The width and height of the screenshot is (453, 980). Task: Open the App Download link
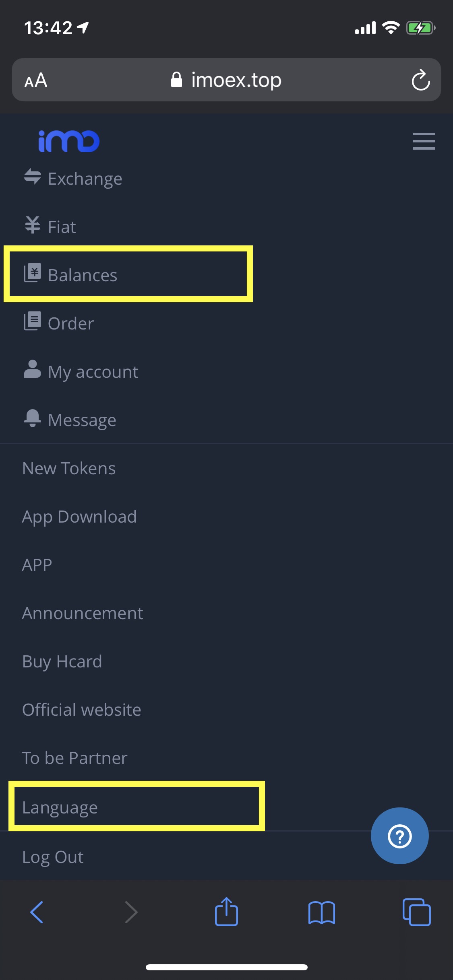79,517
